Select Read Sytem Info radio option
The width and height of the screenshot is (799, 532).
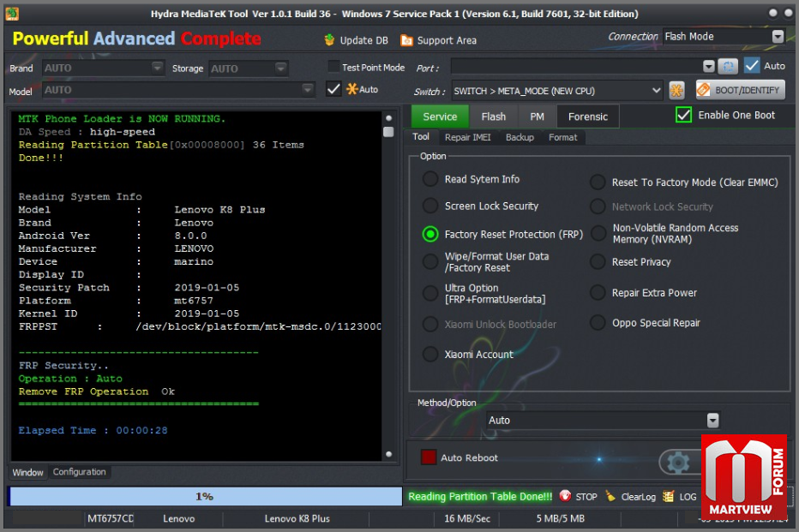click(x=430, y=179)
